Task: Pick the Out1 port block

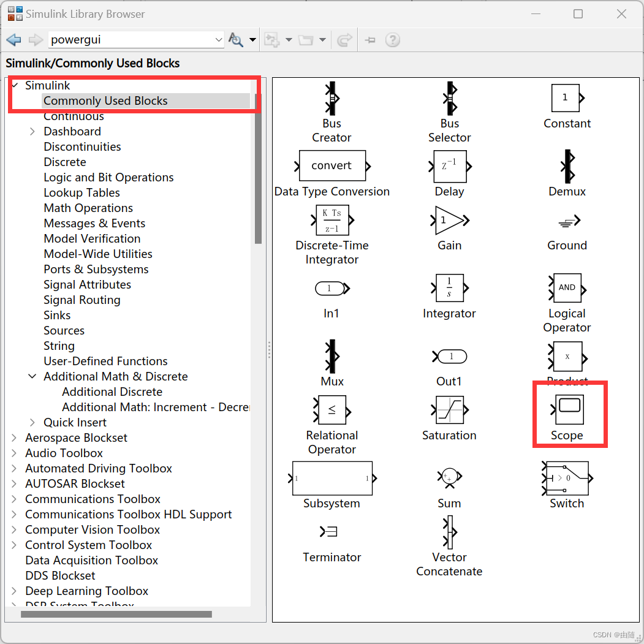Action: (x=450, y=357)
